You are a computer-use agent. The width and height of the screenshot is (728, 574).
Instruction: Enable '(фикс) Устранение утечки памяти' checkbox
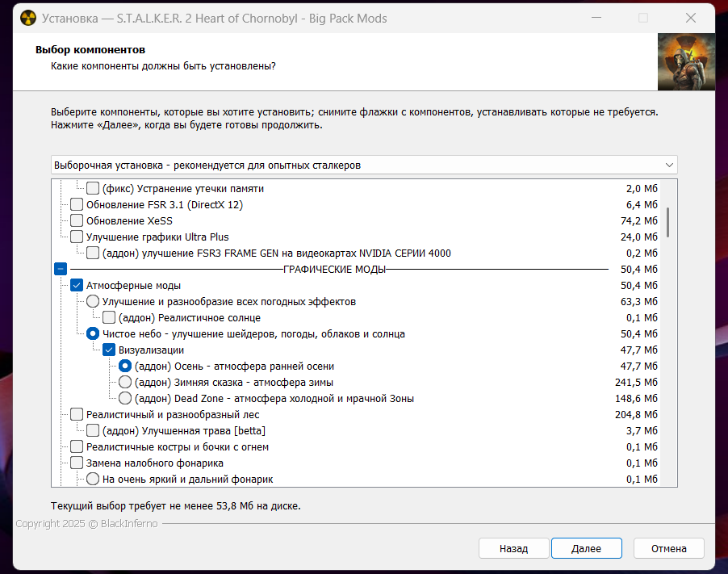93,189
